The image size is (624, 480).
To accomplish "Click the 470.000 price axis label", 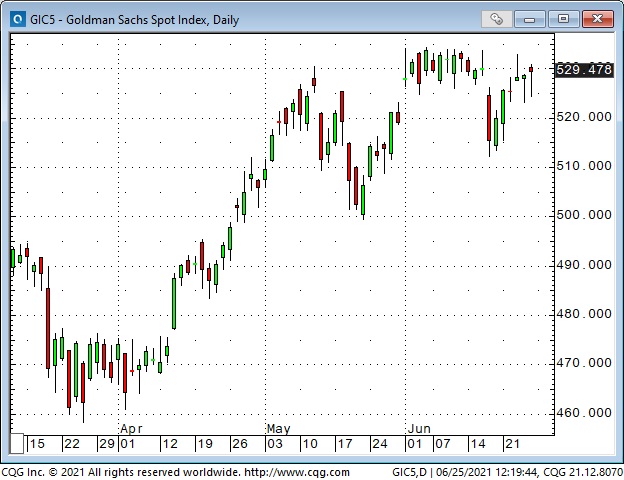I will [584, 363].
